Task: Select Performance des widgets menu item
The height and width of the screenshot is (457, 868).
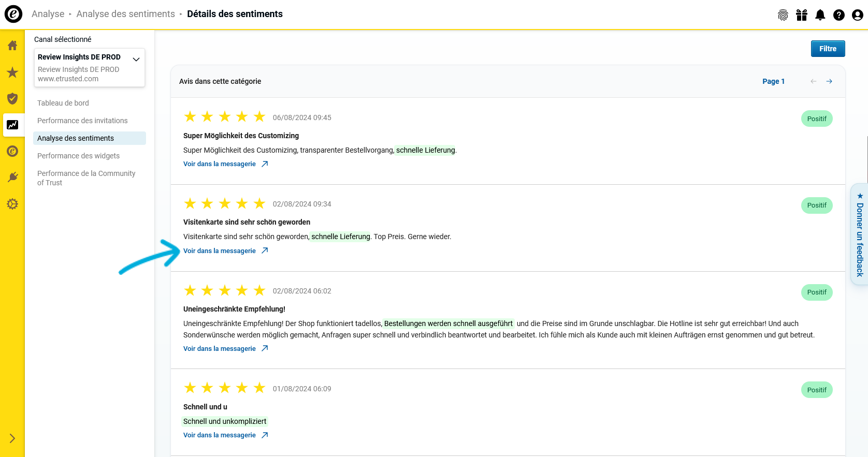Action: pos(78,156)
